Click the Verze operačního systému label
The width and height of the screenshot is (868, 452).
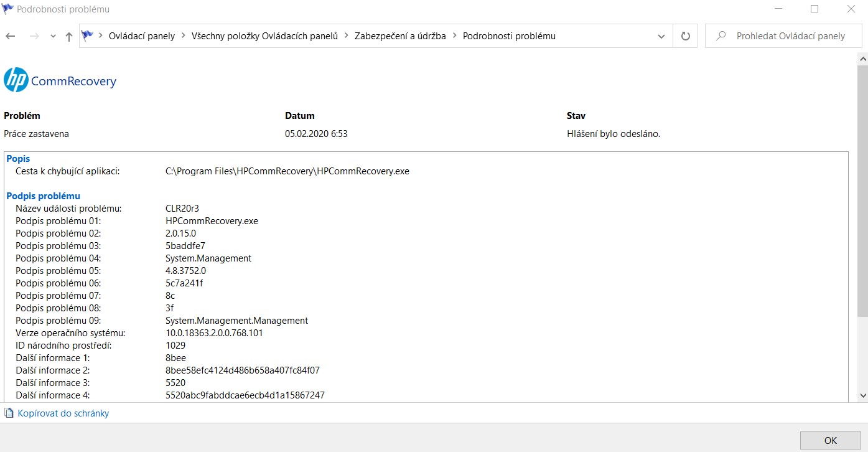(x=70, y=333)
